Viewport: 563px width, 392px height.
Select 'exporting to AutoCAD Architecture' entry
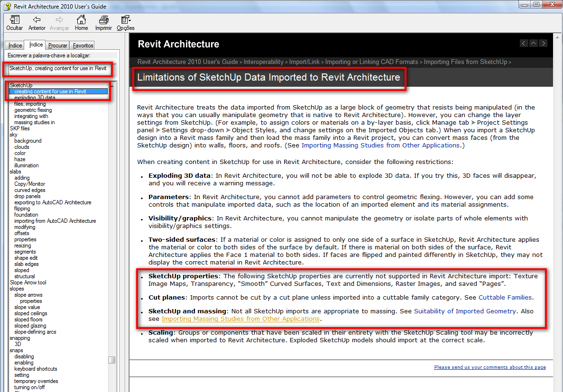point(53,202)
